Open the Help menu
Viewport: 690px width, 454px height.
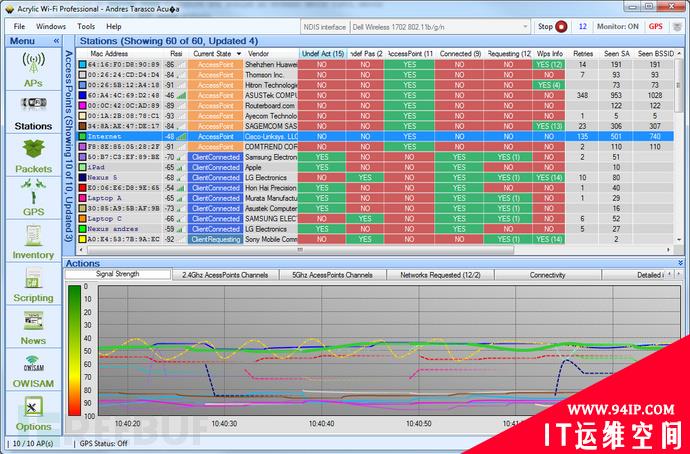click(114, 26)
